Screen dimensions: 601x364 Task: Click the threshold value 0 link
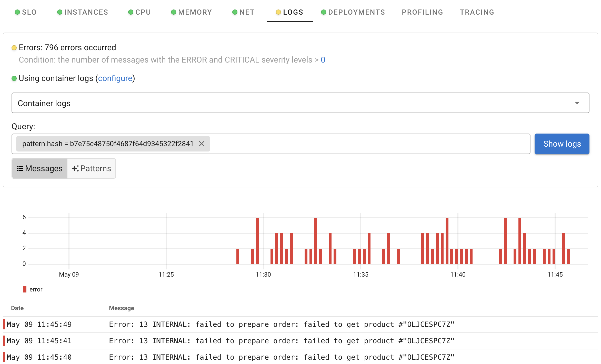click(323, 60)
